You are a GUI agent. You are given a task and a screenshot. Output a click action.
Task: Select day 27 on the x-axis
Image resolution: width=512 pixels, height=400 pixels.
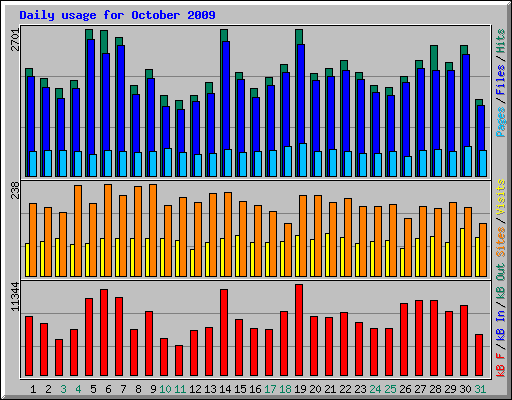point(420,389)
